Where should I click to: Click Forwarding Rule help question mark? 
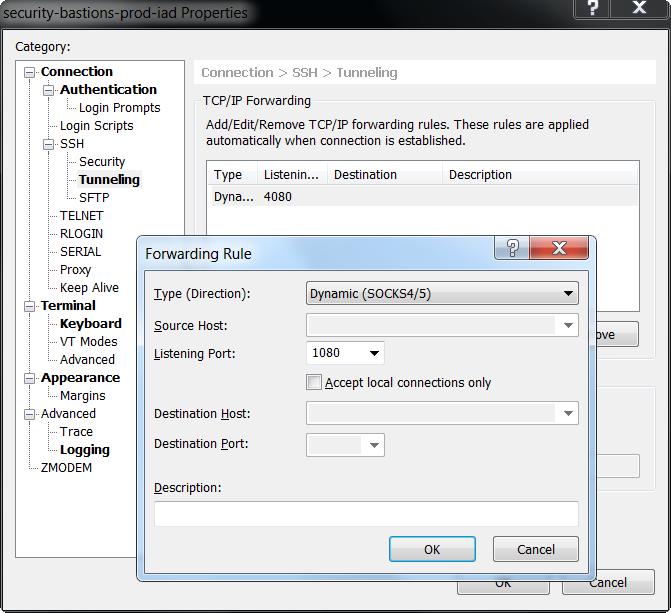(x=512, y=247)
